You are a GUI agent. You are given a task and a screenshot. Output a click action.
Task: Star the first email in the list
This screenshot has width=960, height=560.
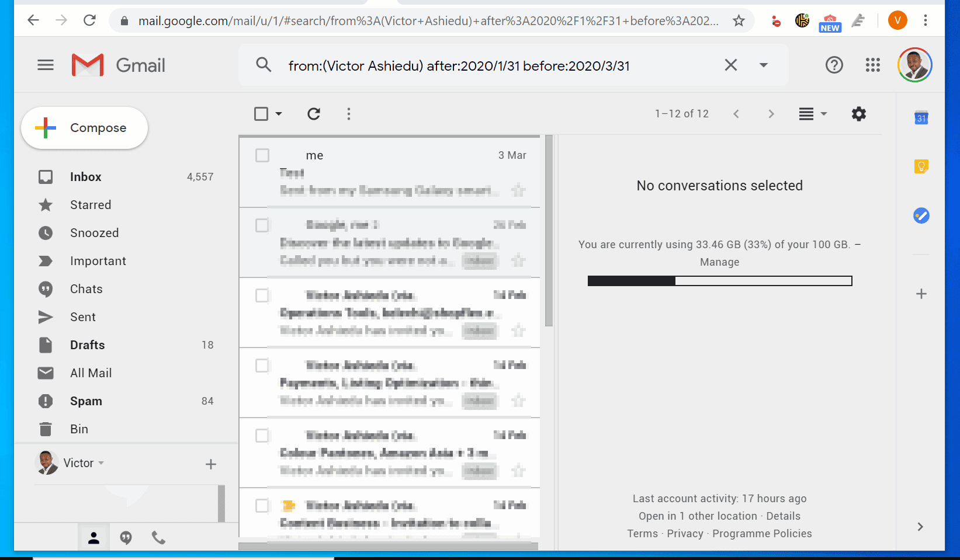tap(518, 190)
